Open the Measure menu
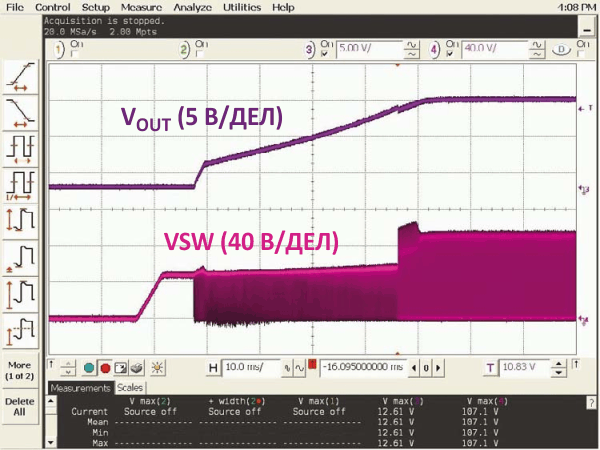The width and height of the screenshot is (600, 450). (x=141, y=7)
